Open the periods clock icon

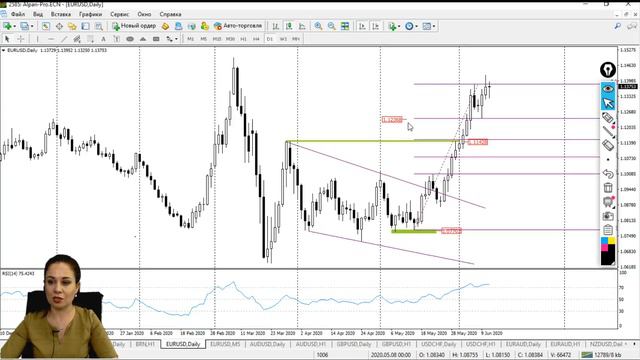click(x=409, y=26)
